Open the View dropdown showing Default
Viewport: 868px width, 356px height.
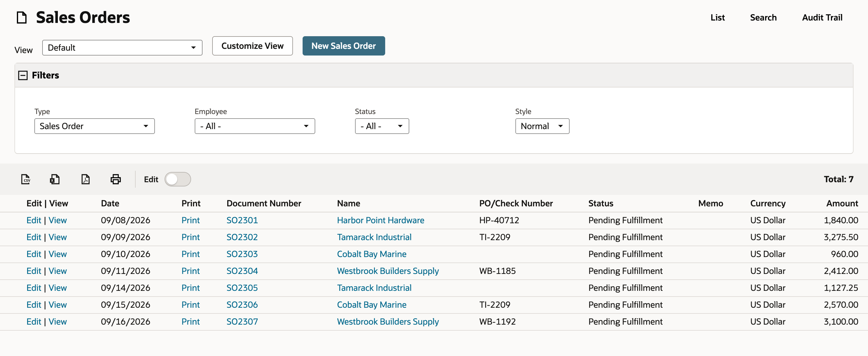tap(122, 48)
